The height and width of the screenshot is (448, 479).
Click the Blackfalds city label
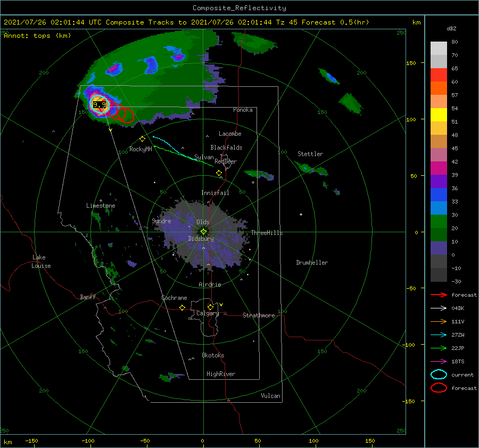(x=226, y=148)
